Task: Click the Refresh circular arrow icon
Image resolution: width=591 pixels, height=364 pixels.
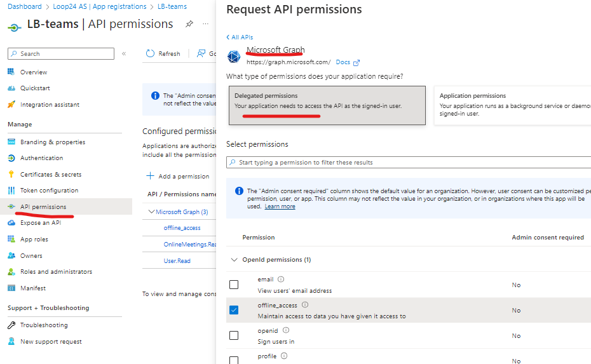Action: [150, 53]
